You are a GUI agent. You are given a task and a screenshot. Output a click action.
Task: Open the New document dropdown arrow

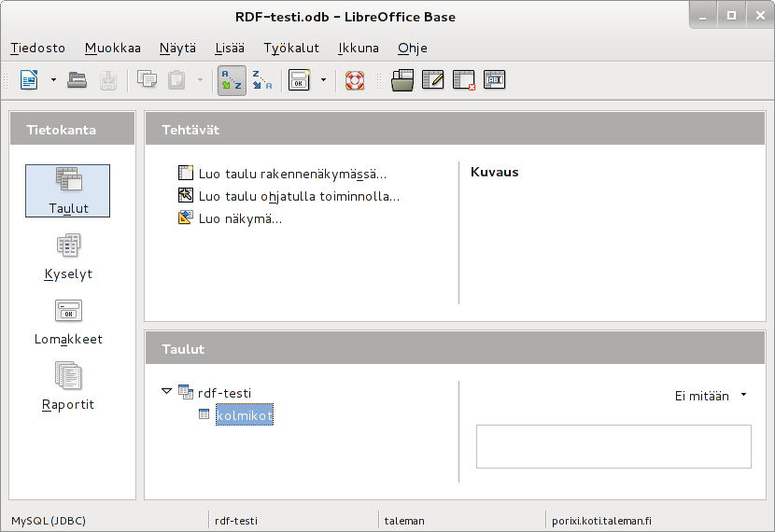click(53, 80)
